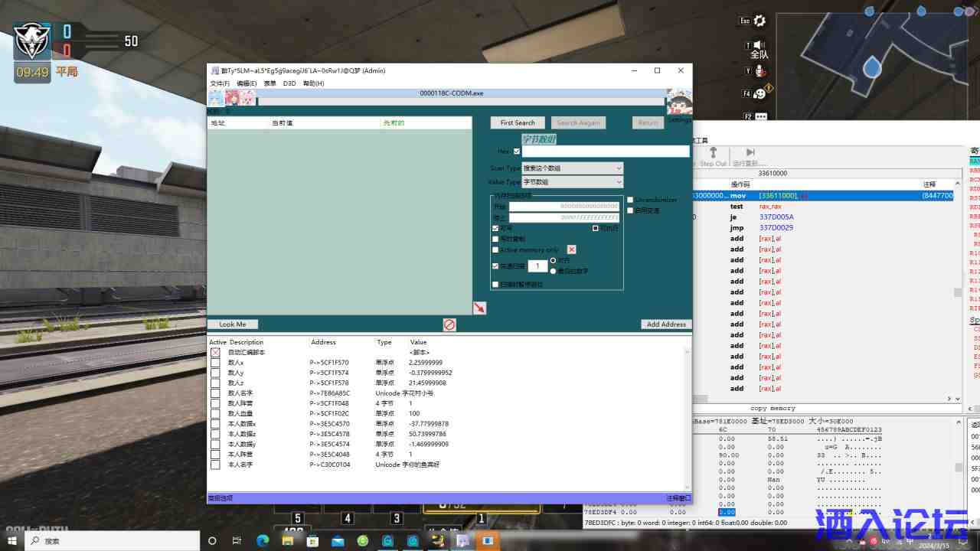Click the blue-haired avatar icon in toolbar

216,98
